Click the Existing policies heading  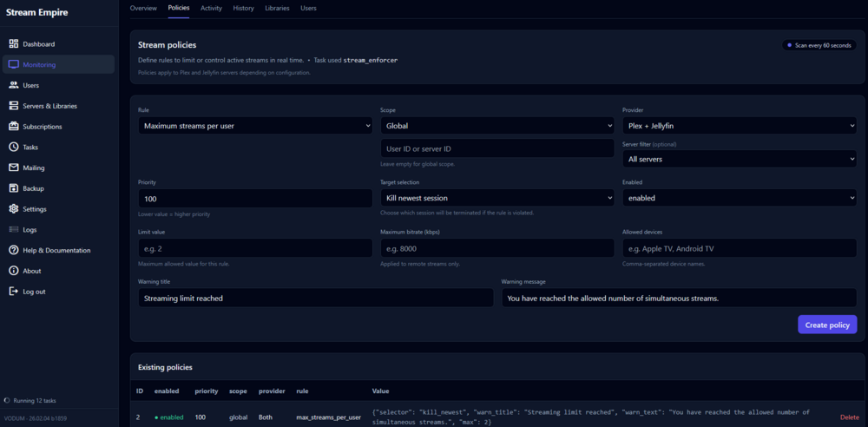(165, 367)
